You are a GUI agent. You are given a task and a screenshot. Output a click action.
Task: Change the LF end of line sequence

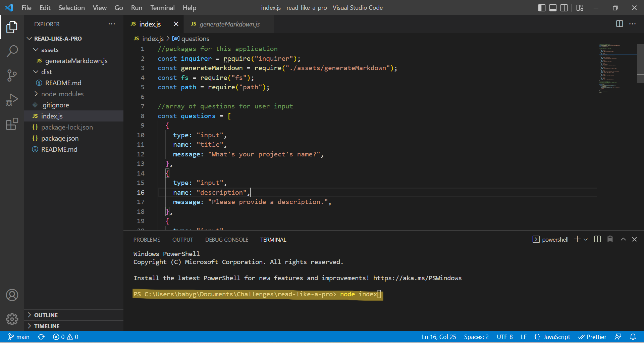[524, 337]
